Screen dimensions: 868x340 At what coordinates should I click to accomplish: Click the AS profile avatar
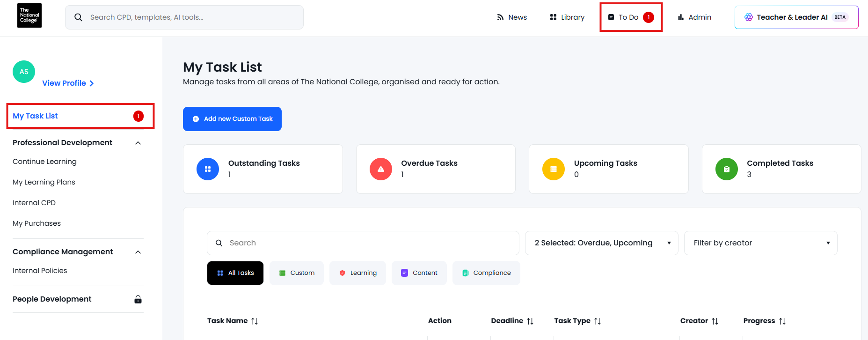[24, 72]
